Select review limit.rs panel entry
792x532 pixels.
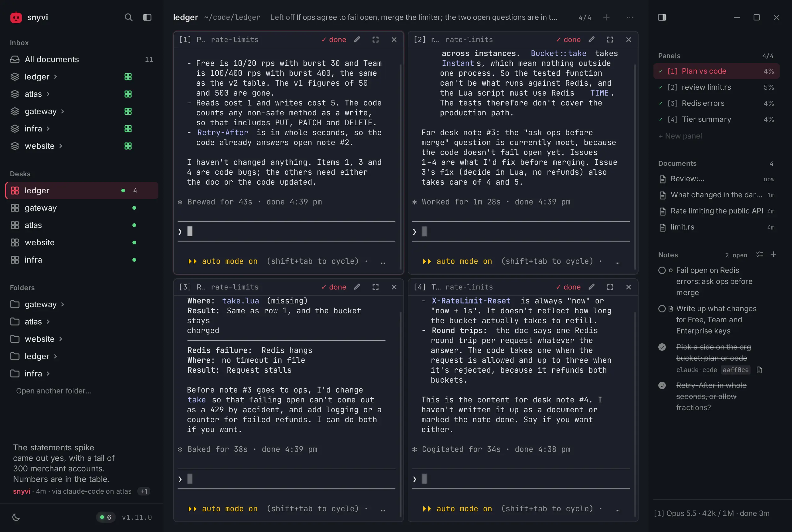coord(716,87)
